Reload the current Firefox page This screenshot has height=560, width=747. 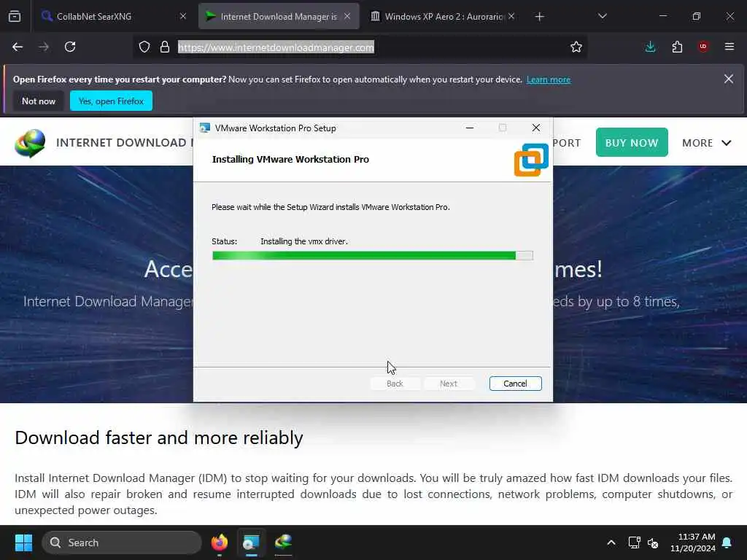[70, 47]
